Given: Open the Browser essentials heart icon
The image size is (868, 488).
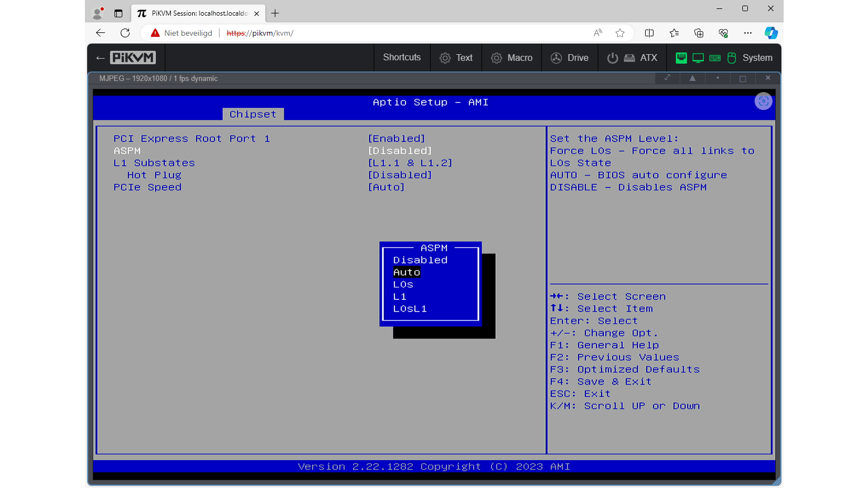Looking at the screenshot, I should coord(723,33).
